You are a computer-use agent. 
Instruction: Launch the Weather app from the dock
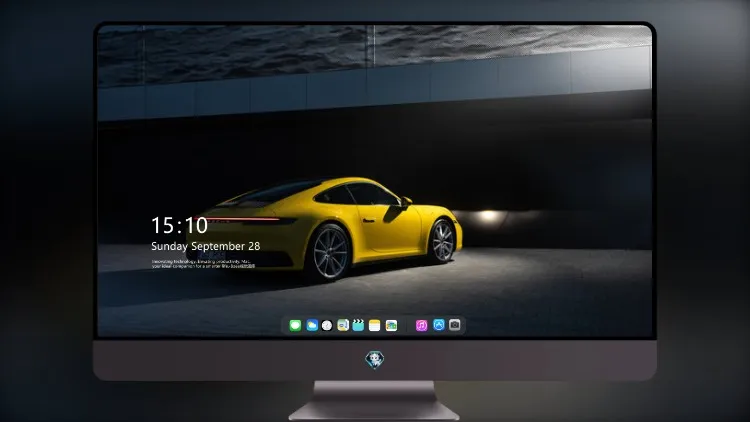click(312, 325)
